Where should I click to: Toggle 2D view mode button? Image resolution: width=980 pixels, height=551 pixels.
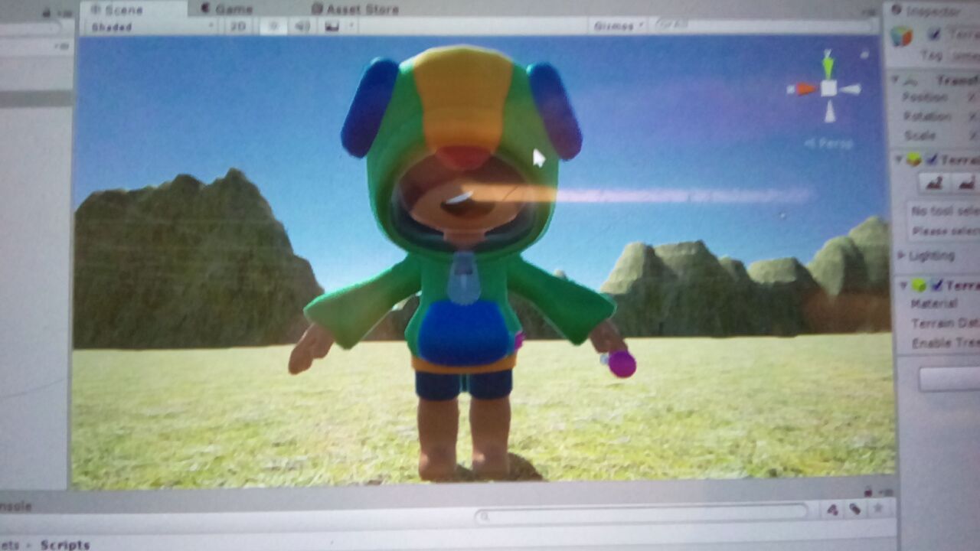pos(238,26)
